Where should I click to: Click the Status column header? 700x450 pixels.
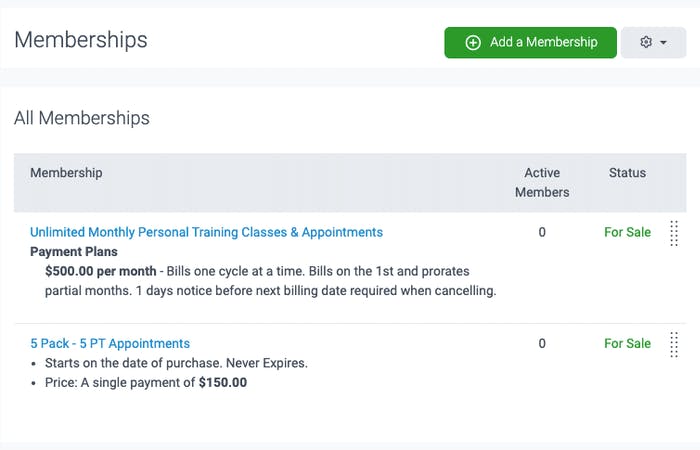(x=627, y=173)
